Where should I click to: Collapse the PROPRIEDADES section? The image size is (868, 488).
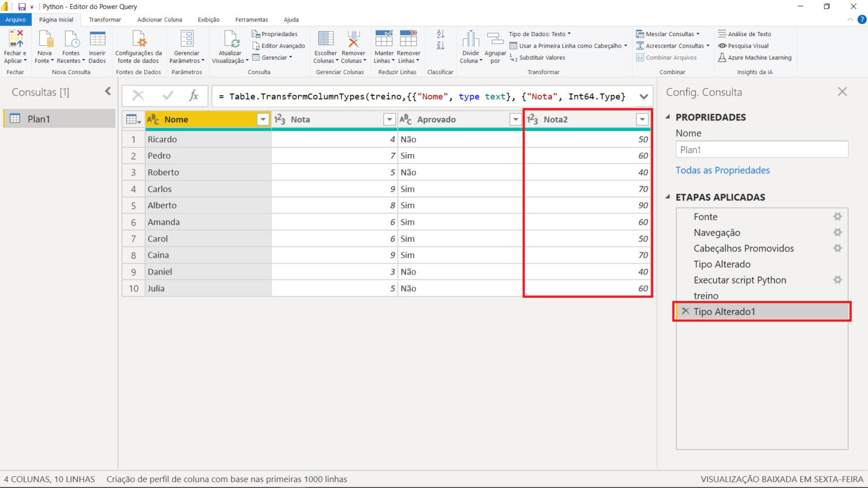coord(668,117)
